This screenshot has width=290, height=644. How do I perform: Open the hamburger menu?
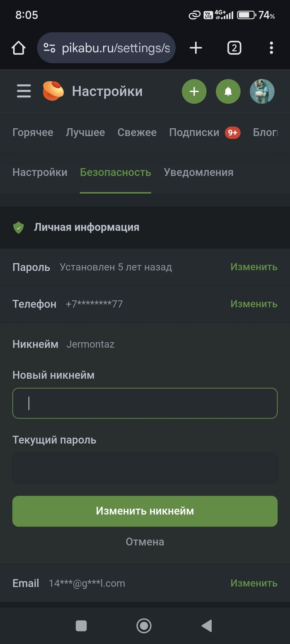click(24, 91)
